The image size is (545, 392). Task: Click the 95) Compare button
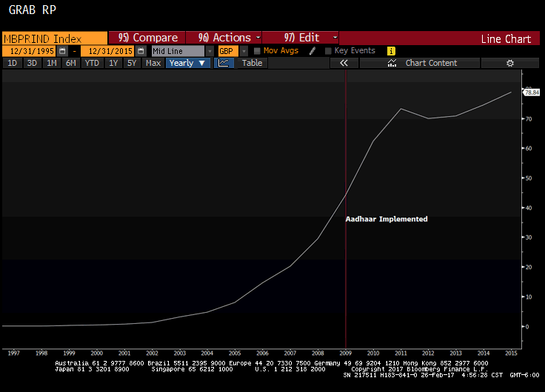coord(147,38)
